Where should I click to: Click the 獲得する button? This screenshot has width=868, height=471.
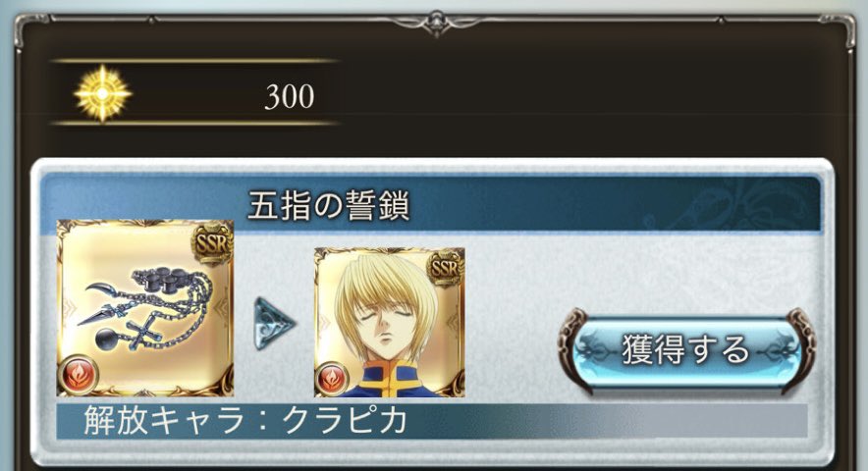pos(686,349)
